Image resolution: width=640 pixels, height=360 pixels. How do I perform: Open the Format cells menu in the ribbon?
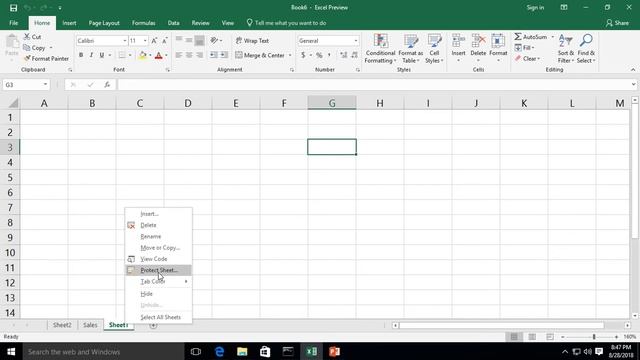tap(498, 49)
